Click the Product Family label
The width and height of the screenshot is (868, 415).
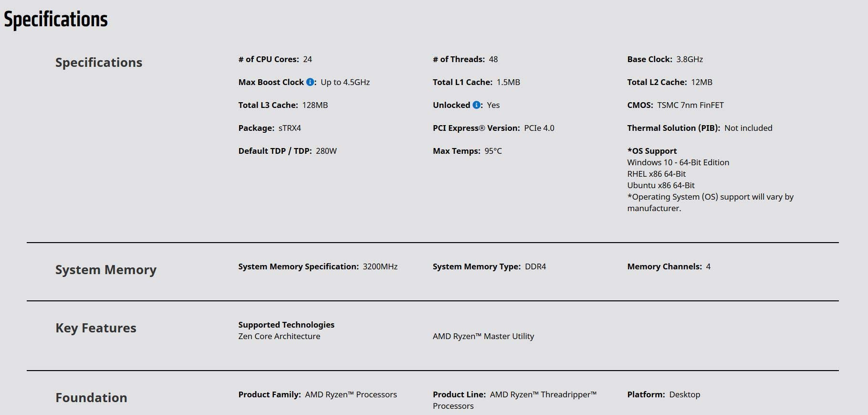(269, 394)
